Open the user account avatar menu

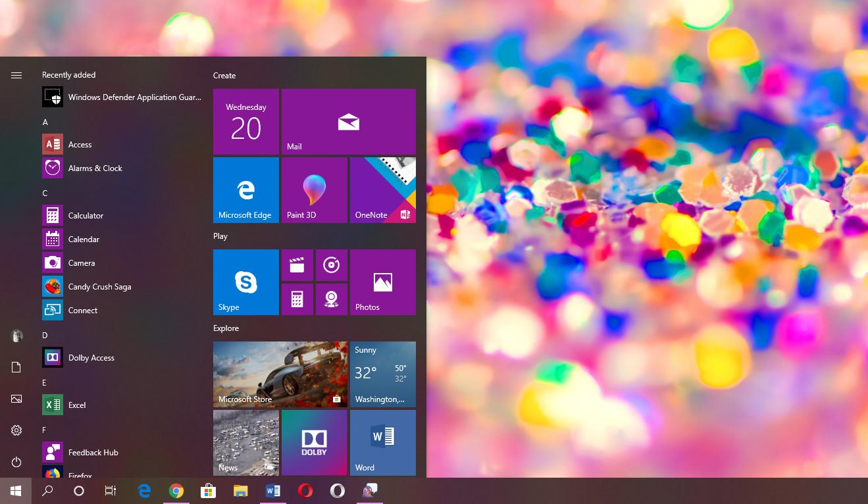[x=16, y=336]
